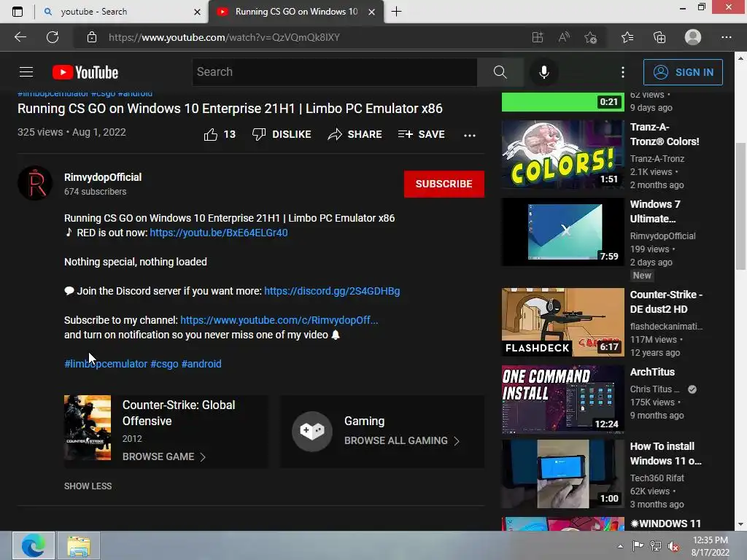The height and width of the screenshot is (560, 747).
Task: Click Chris Titus channel name
Action: pyautogui.click(x=654, y=389)
